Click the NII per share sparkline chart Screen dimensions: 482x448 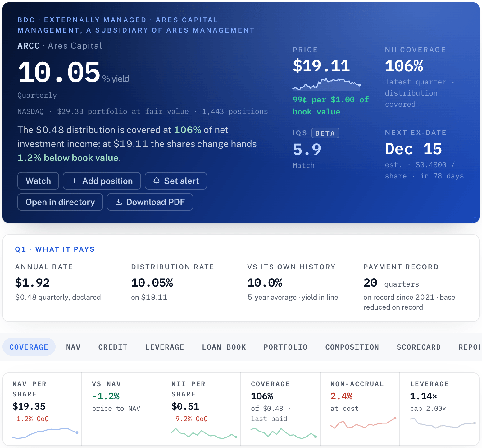pos(204,433)
